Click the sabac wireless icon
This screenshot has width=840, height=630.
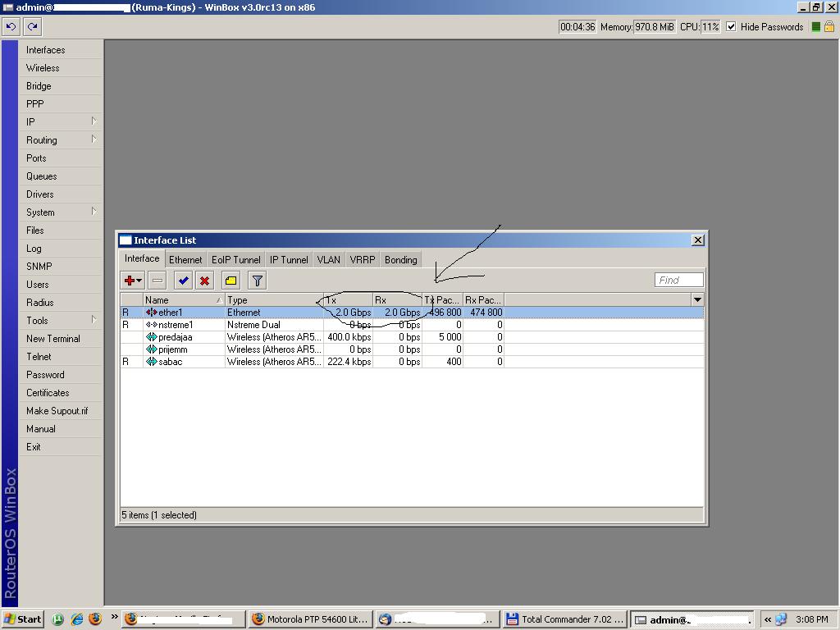point(151,362)
